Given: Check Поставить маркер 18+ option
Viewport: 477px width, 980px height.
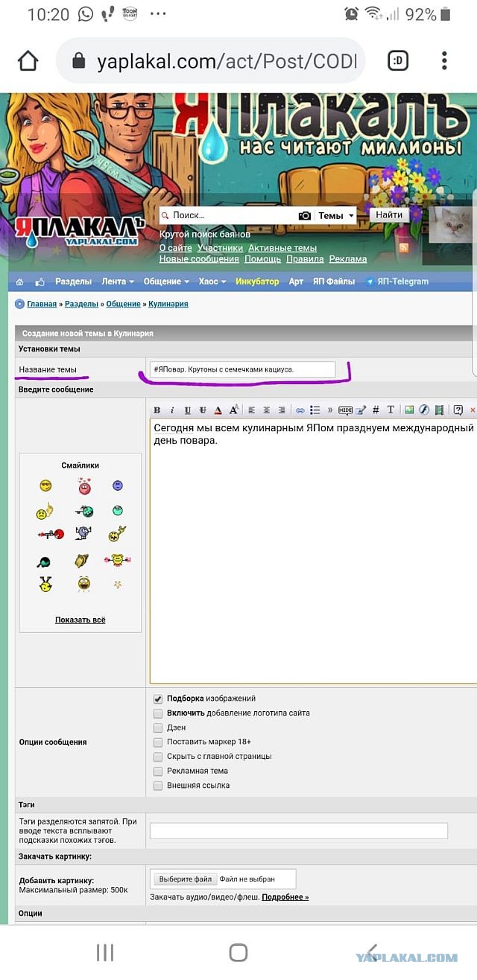Looking at the screenshot, I should coord(158,742).
